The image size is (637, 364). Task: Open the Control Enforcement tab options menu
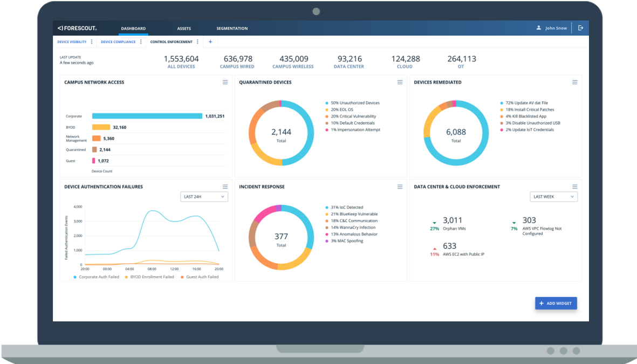(x=197, y=42)
